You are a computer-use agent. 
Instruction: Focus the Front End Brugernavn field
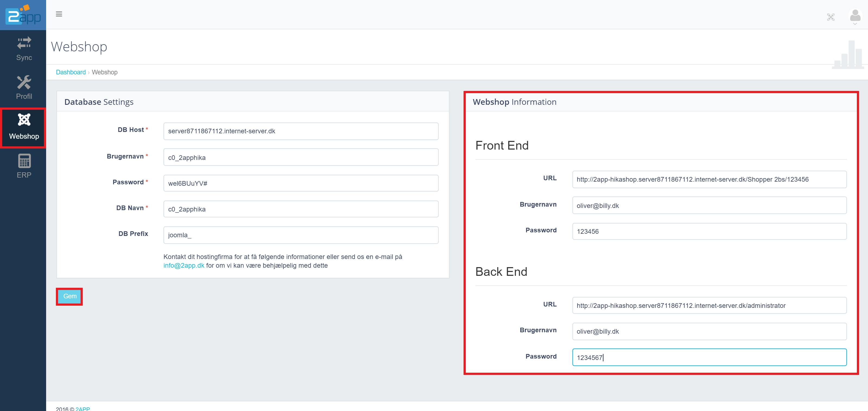[709, 205]
